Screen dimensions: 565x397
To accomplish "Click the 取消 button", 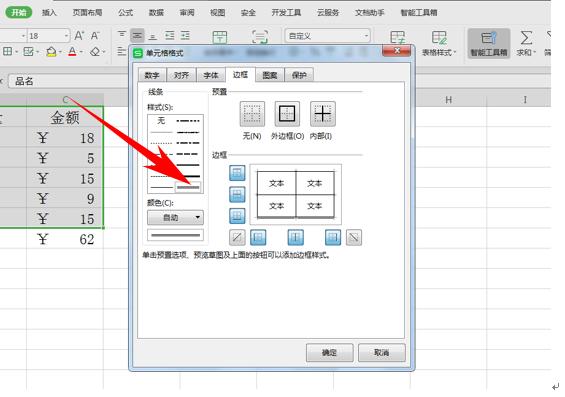I will (382, 352).
